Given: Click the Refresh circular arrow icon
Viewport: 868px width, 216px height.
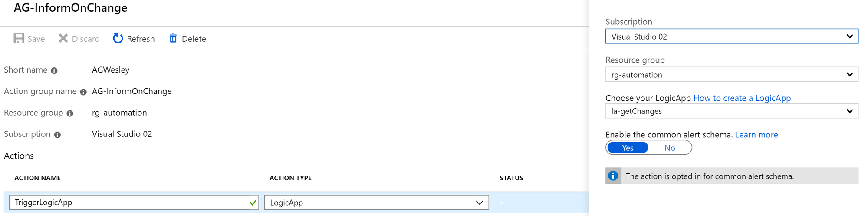Looking at the screenshot, I should point(118,38).
